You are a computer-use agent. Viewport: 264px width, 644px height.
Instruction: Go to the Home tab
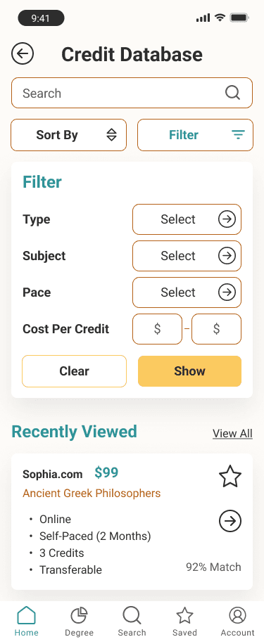click(26, 621)
